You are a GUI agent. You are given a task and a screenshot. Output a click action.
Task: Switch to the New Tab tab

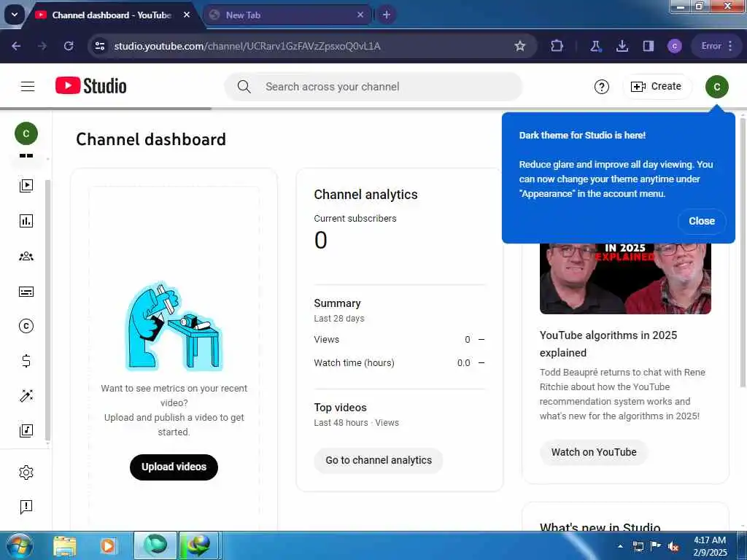point(287,15)
